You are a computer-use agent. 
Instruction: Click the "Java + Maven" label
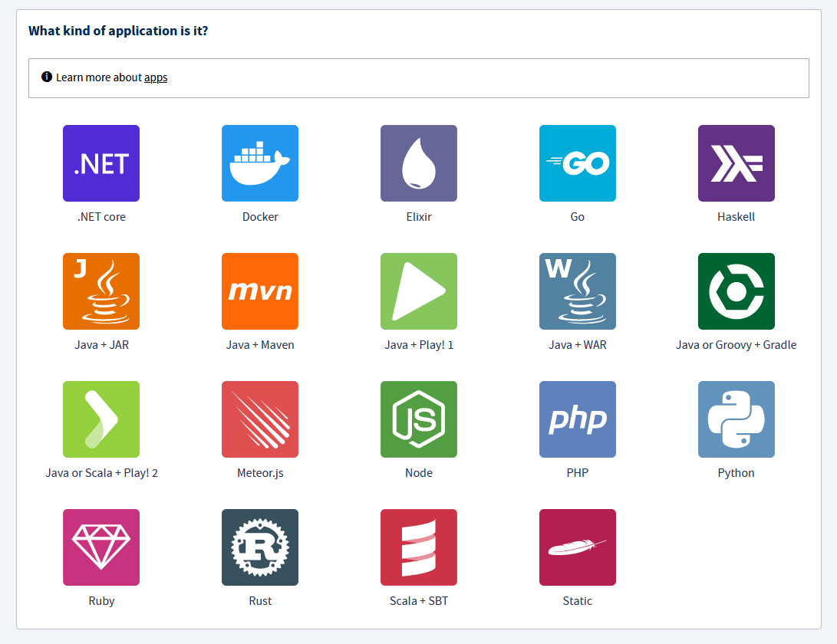coord(260,345)
